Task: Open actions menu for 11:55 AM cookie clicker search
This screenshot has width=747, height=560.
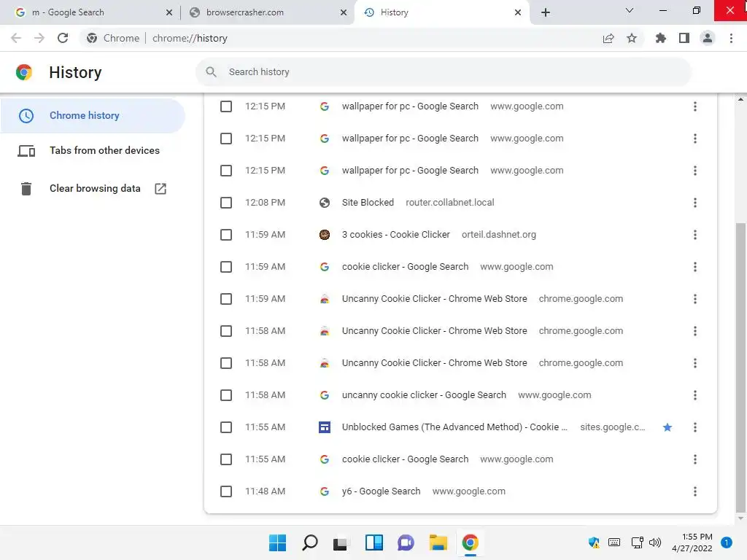Action: (x=695, y=459)
